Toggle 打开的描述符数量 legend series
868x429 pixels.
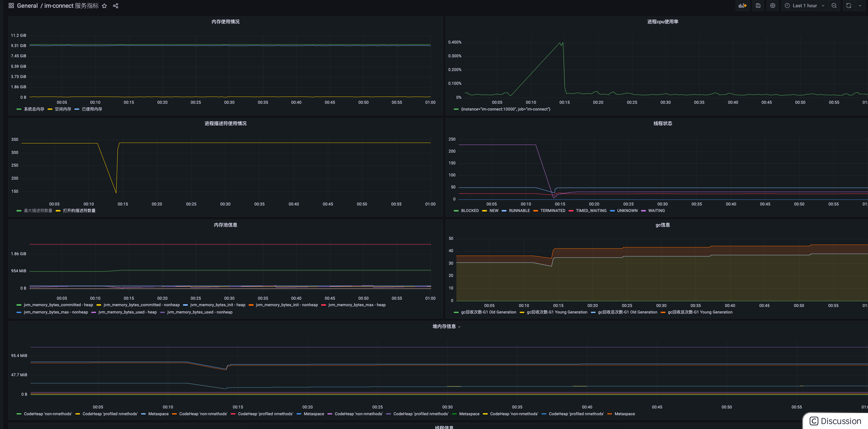coord(79,211)
